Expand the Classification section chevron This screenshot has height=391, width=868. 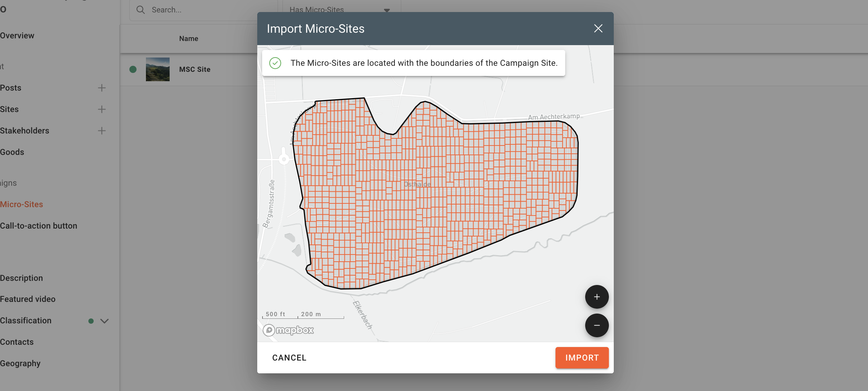[x=105, y=321]
